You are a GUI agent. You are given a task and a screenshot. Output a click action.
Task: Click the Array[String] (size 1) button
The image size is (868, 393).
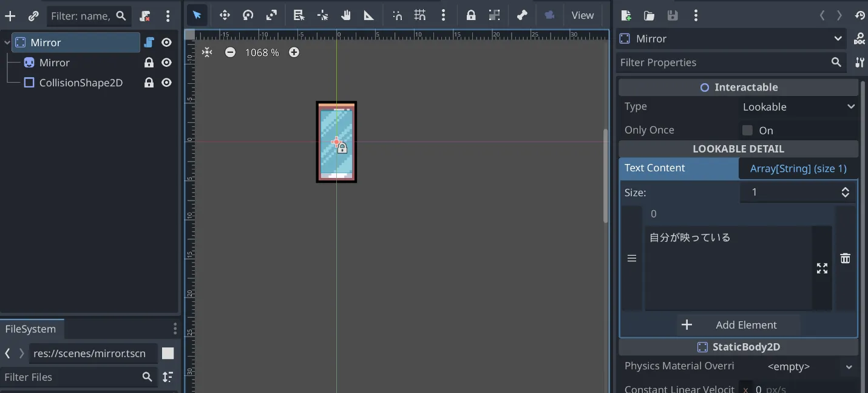(x=798, y=168)
